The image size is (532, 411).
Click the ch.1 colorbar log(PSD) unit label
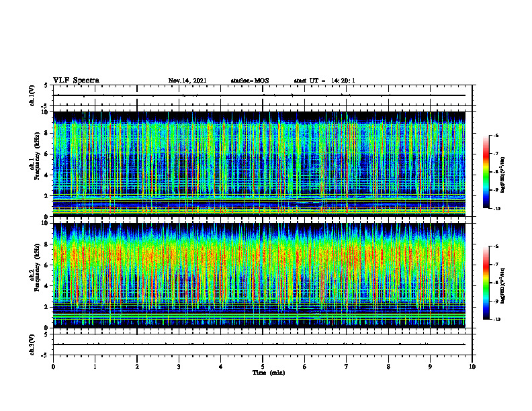(x=503, y=175)
